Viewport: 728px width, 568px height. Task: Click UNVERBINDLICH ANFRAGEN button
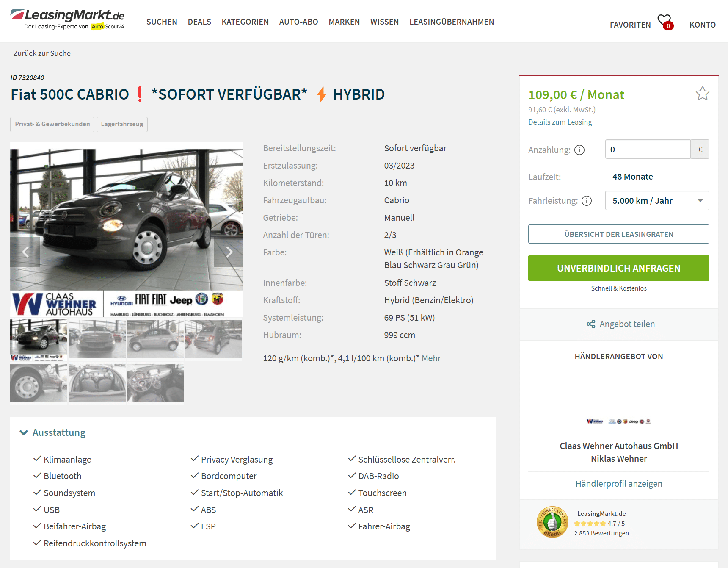(619, 268)
